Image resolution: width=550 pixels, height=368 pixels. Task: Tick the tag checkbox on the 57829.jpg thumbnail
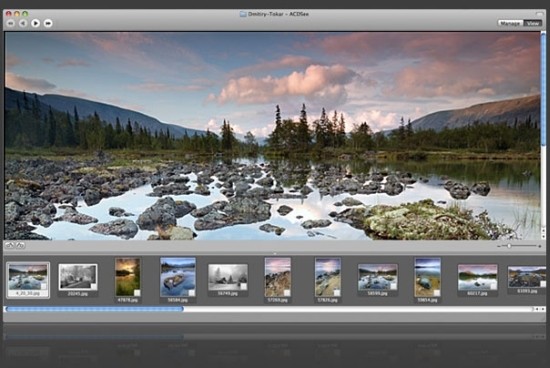(337, 293)
